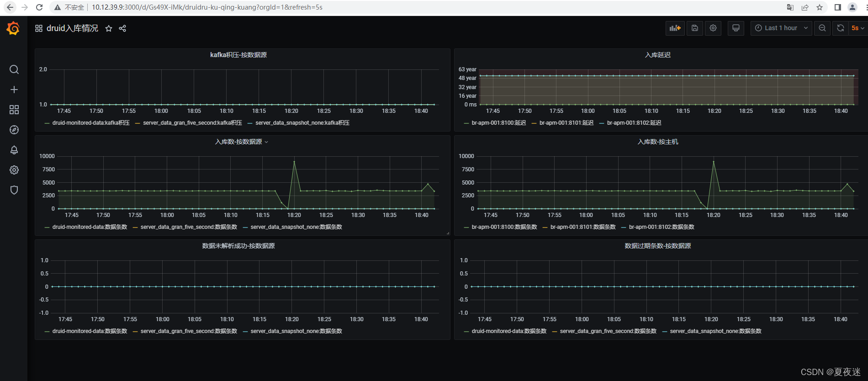This screenshot has height=381, width=868.
Task: Click the spike peak in 入库数-按主机 graph
Action: [x=713, y=162]
